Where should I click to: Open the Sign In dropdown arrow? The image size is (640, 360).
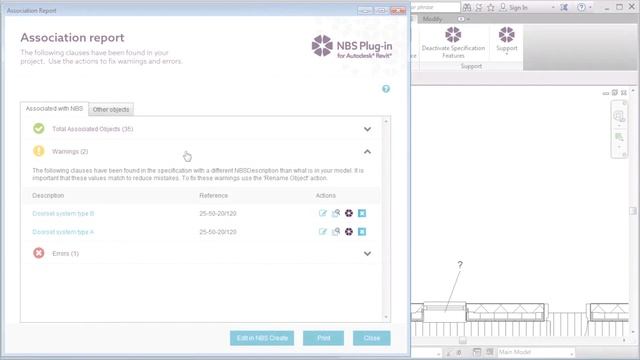tap(553, 7)
